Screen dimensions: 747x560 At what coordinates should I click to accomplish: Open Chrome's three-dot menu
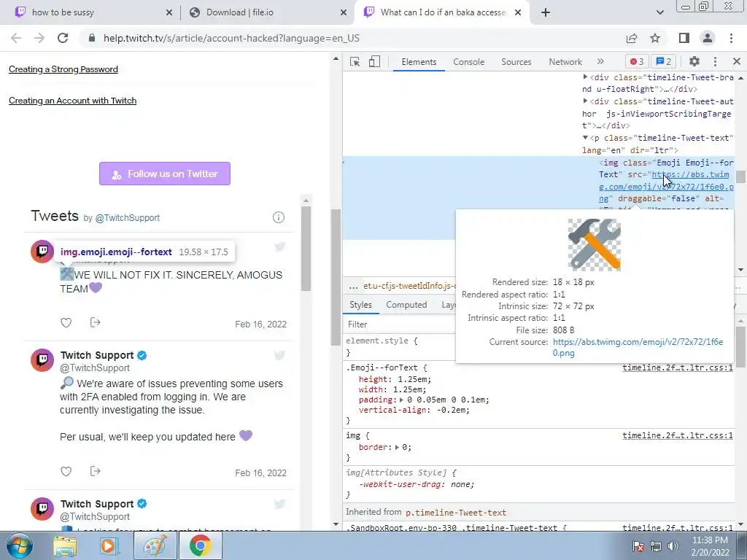(731, 38)
